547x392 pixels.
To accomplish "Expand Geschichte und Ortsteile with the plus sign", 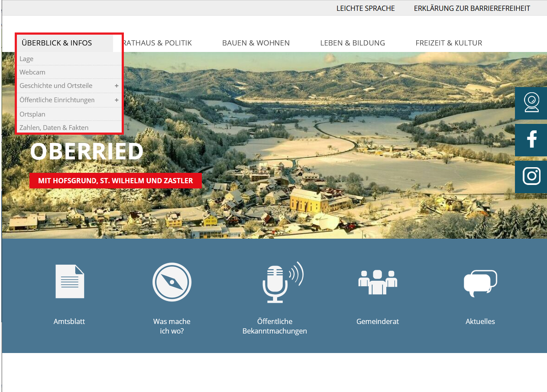I will pos(117,86).
